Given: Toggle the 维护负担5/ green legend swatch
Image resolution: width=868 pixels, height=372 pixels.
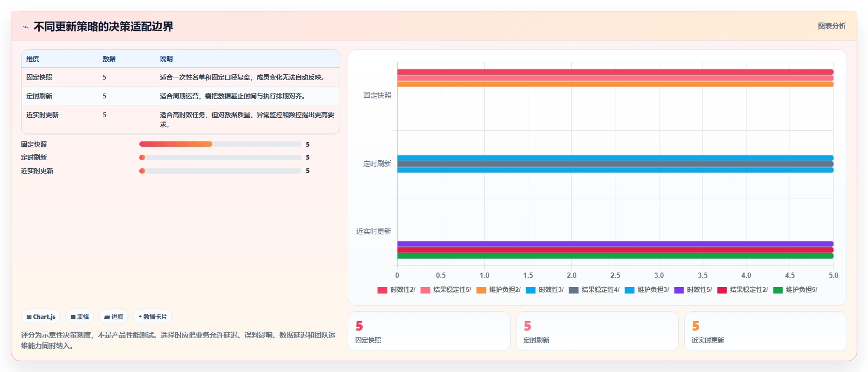Looking at the screenshot, I should (x=778, y=290).
